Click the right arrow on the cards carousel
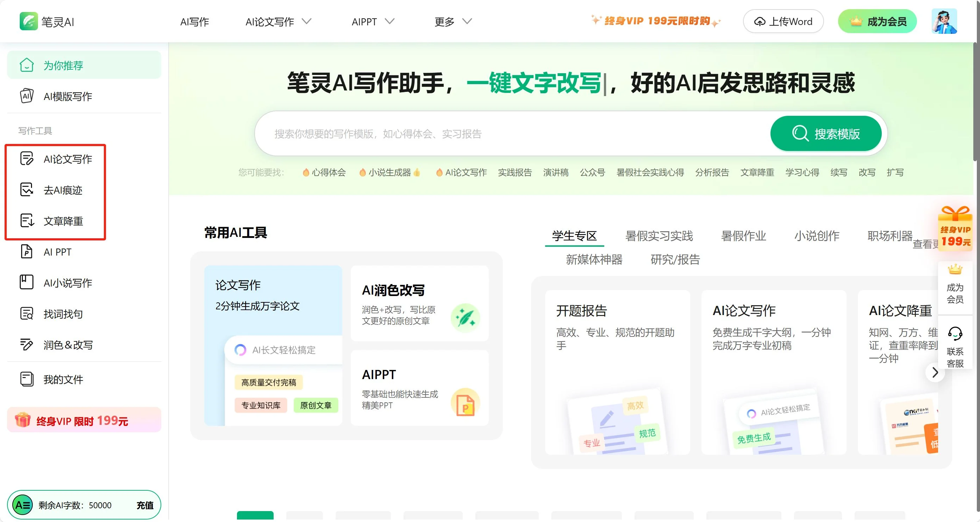 click(935, 373)
